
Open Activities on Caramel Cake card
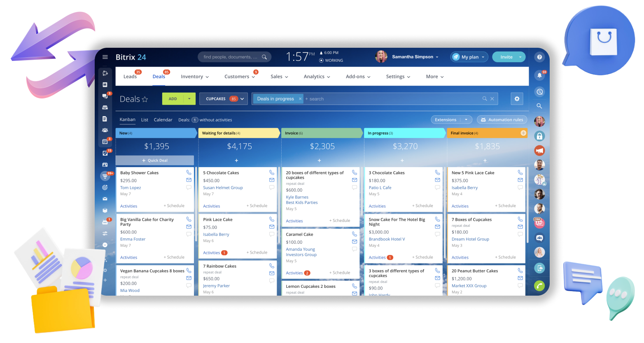pos(294,273)
